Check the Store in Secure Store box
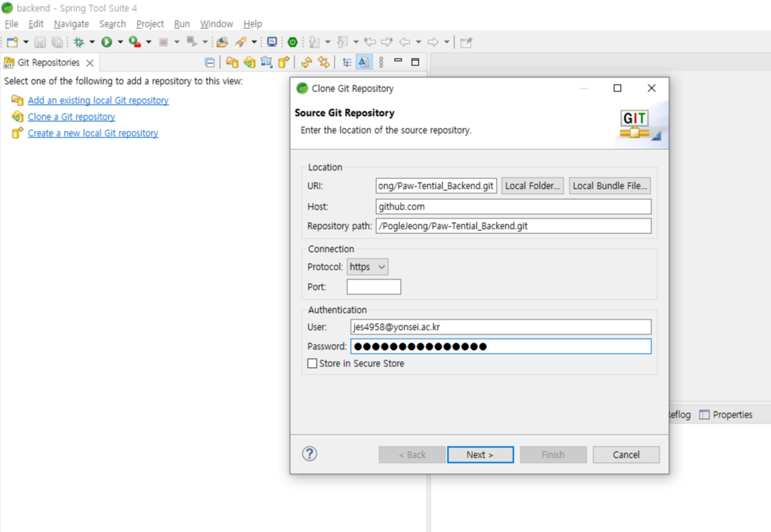The image size is (771, 532). (x=312, y=363)
